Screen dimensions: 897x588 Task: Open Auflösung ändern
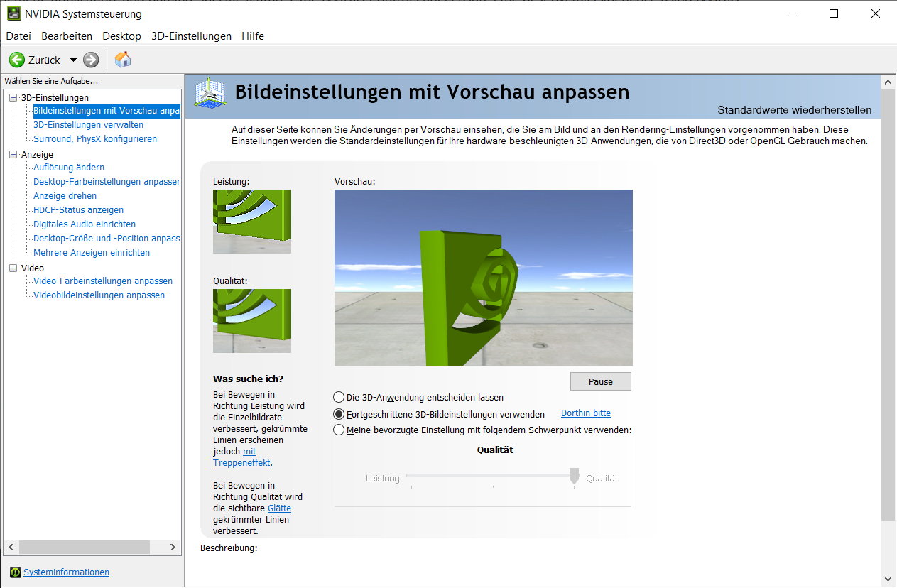click(x=69, y=168)
